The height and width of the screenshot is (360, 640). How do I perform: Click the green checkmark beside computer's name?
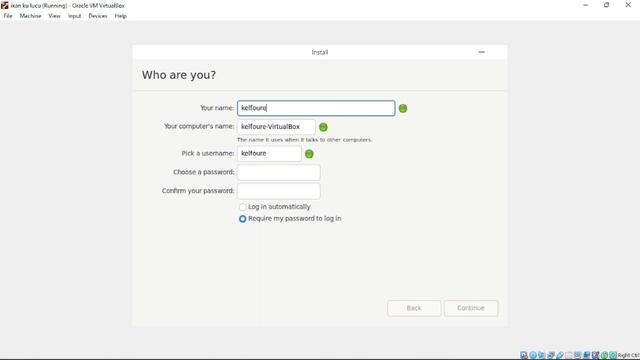click(323, 127)
